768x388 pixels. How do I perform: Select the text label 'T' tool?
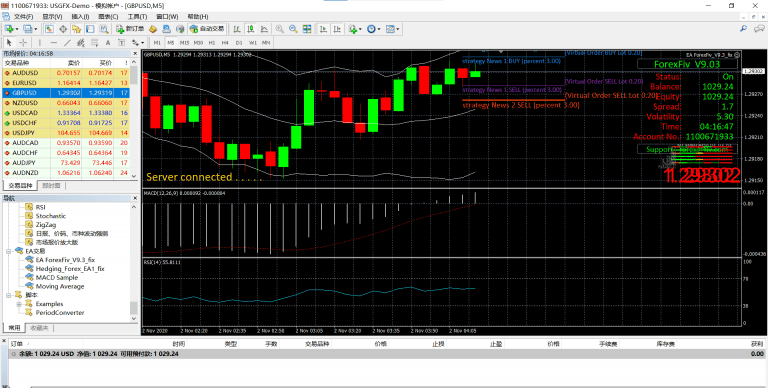[121, 43]
